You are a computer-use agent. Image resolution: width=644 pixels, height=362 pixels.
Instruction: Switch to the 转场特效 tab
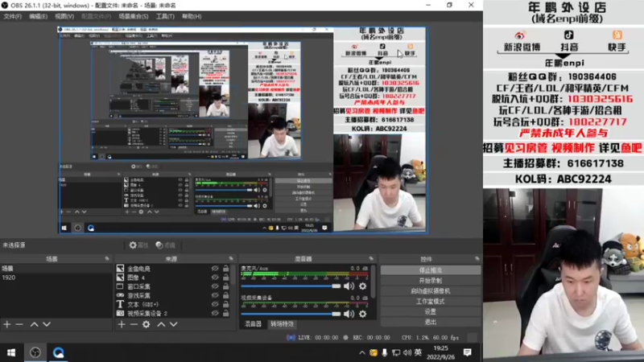282,324
